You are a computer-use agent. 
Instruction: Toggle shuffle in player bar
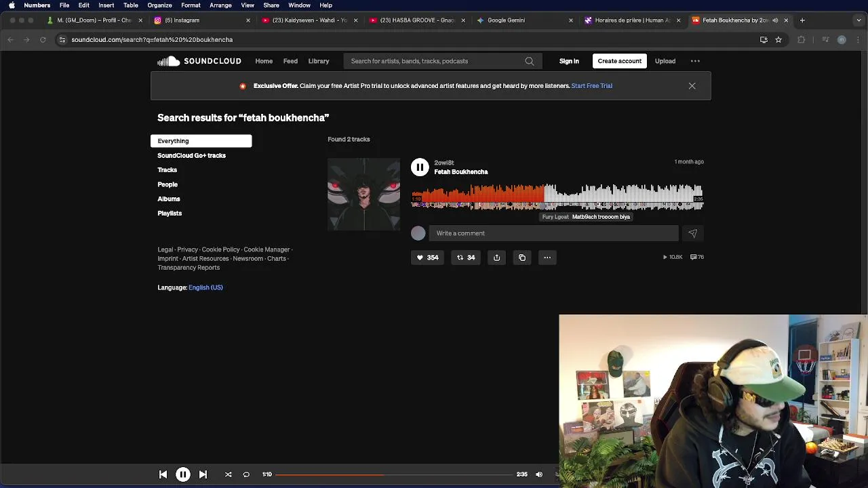point(228,474)
